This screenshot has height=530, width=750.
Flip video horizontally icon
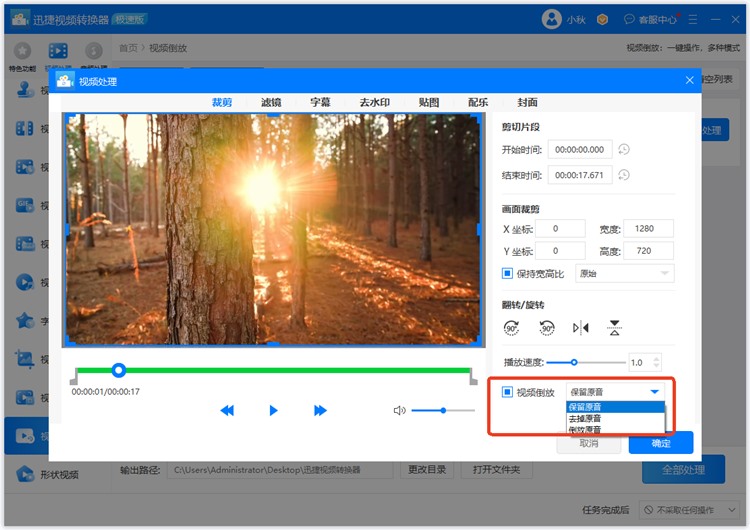(x=581, y=328)
